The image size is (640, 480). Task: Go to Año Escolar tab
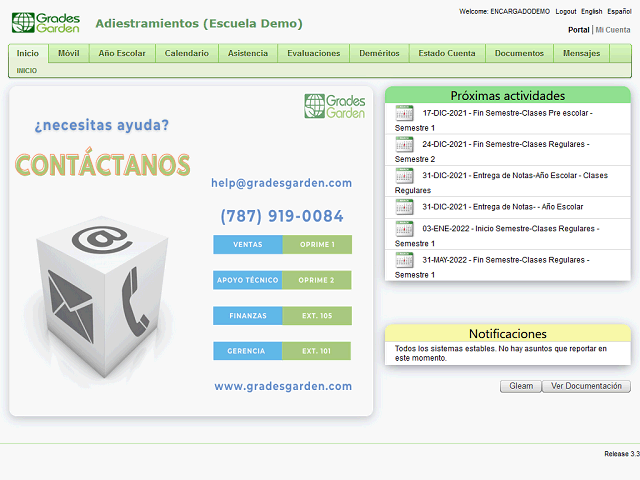[x=122, y=53]
